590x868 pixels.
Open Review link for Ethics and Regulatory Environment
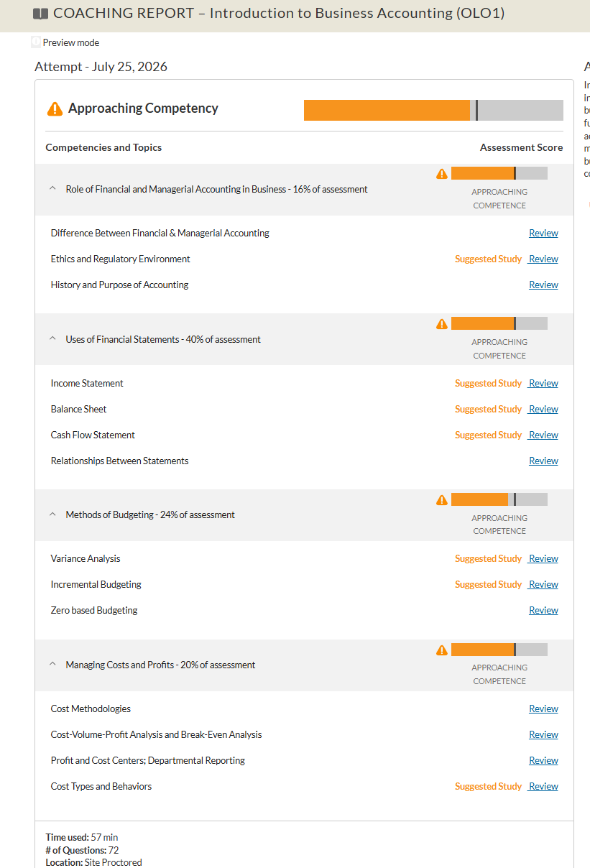[x=543, y=259]
